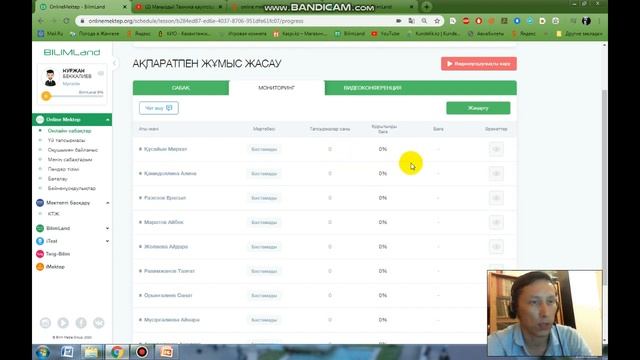Bookmark this page with star icon
The image size is (640, 360).
click(437, 21)
